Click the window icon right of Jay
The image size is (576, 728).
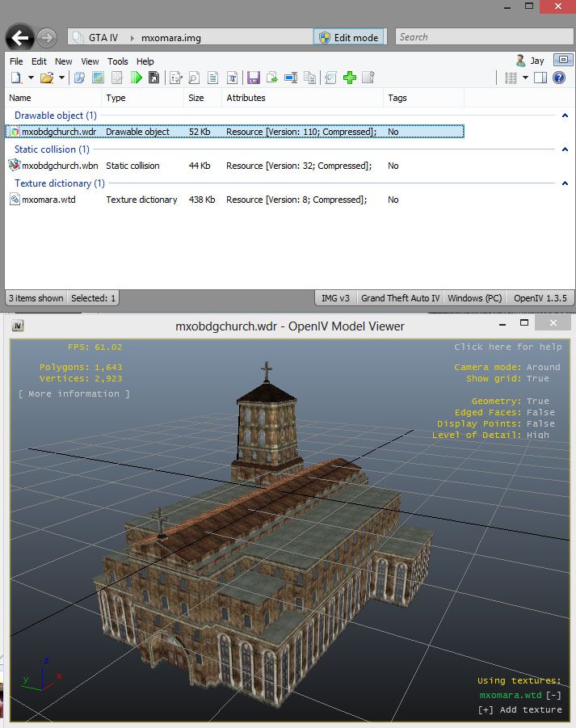(x=563, y=60)
